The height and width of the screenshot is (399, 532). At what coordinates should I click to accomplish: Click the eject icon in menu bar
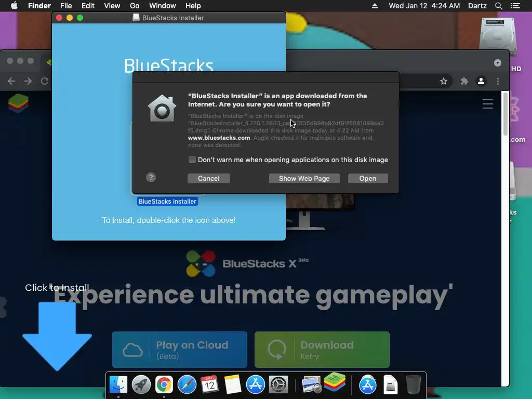coord(375,6)
